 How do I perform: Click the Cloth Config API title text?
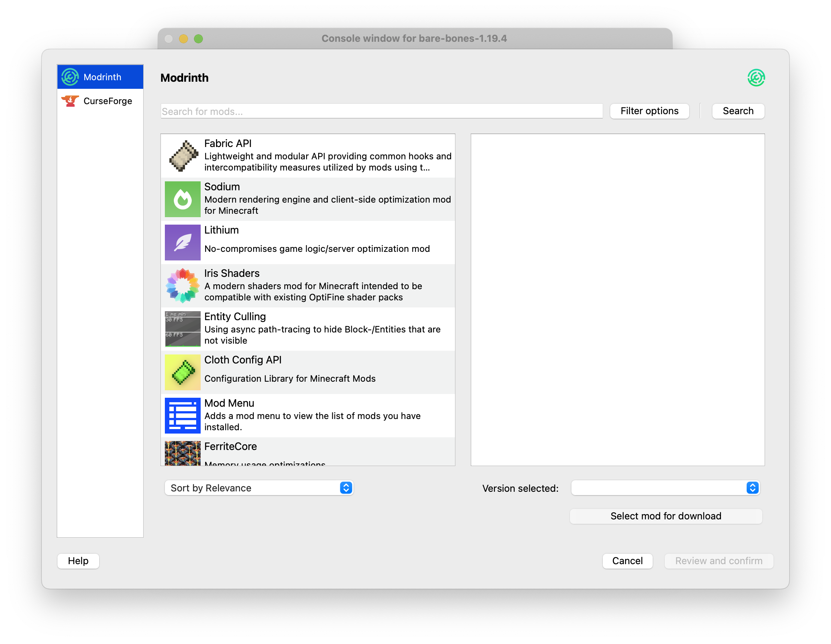click(243, 360)
